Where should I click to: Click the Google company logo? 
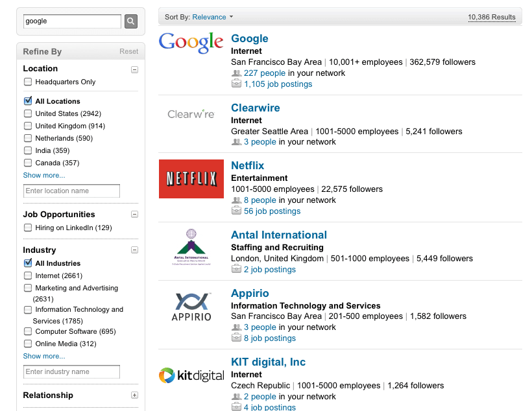tap(191, 43)
